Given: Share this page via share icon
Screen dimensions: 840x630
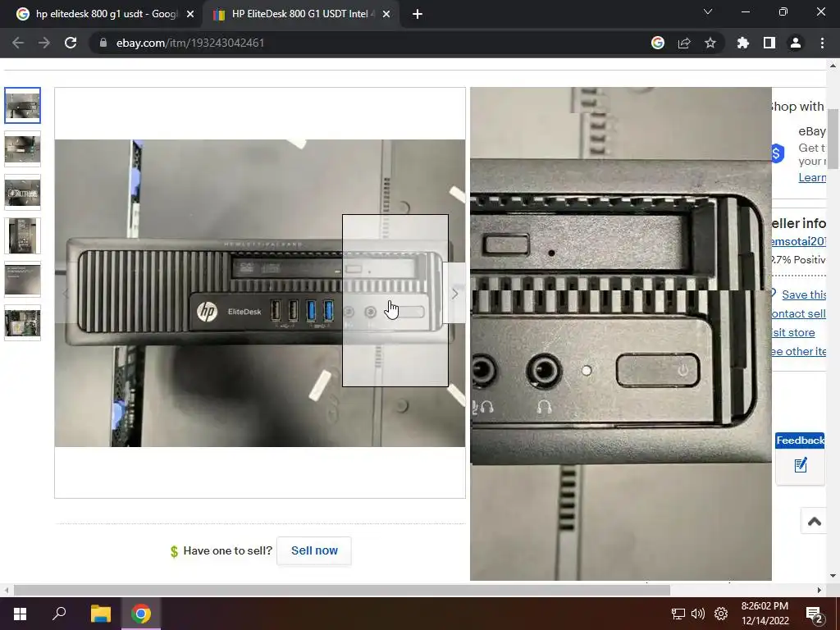Looking at the screenshot, I should 684,43.
